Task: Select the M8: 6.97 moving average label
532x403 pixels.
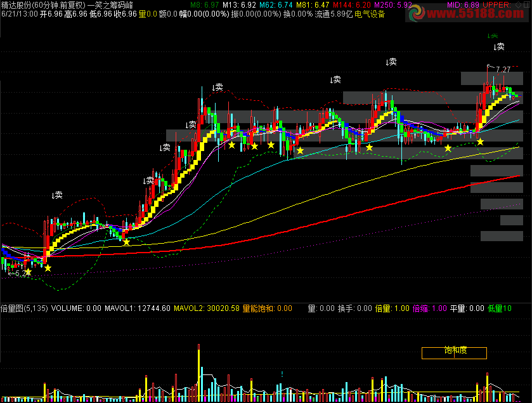Action: point(205,5)
